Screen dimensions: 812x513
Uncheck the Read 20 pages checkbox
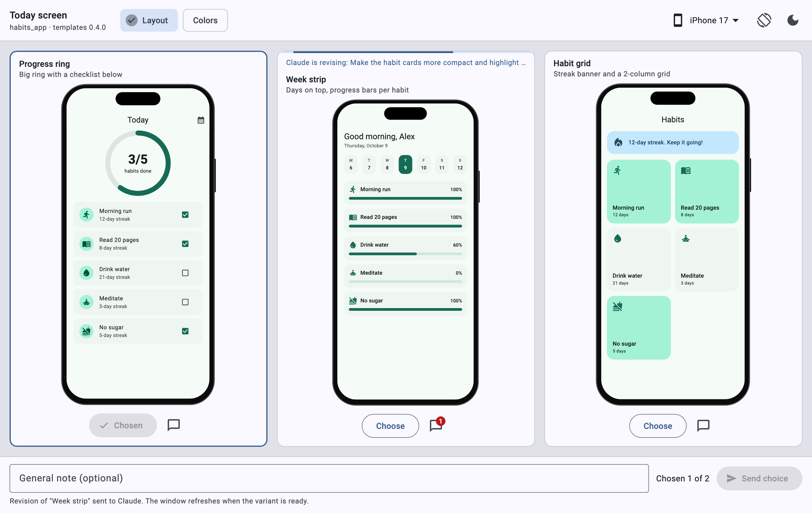click(185, 244)
